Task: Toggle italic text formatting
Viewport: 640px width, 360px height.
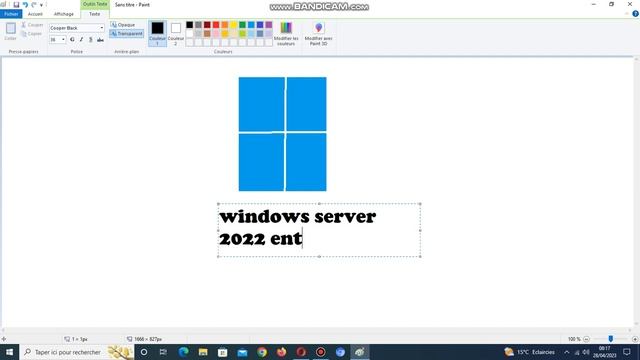Action: click(x=81, y=40)
